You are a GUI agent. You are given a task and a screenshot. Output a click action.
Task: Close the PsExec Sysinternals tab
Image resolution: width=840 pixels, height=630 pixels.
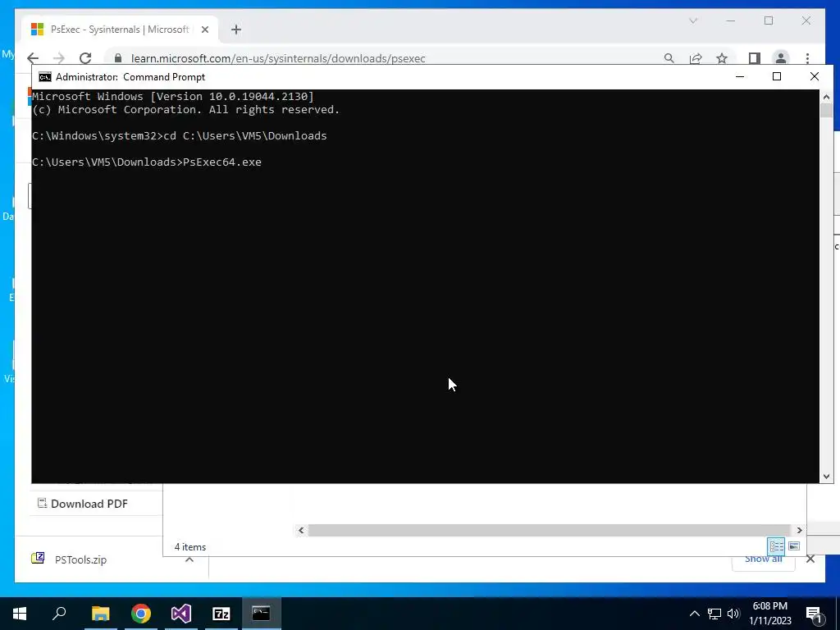204,30
